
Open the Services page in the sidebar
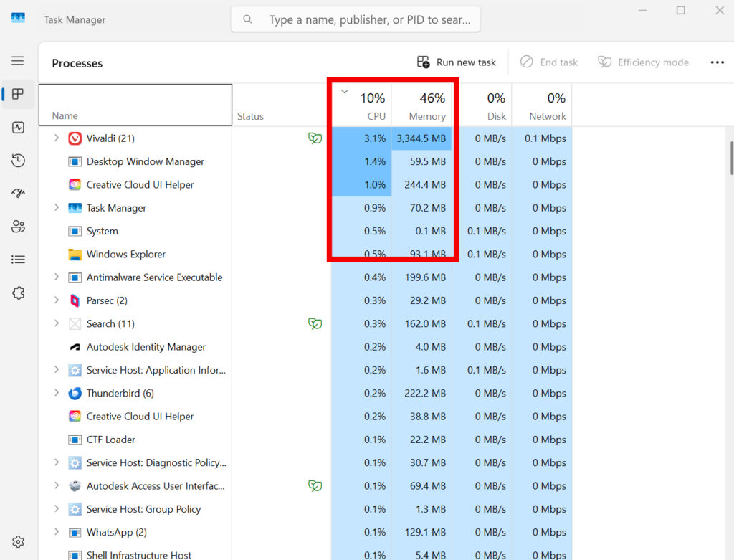coord(18,293)
